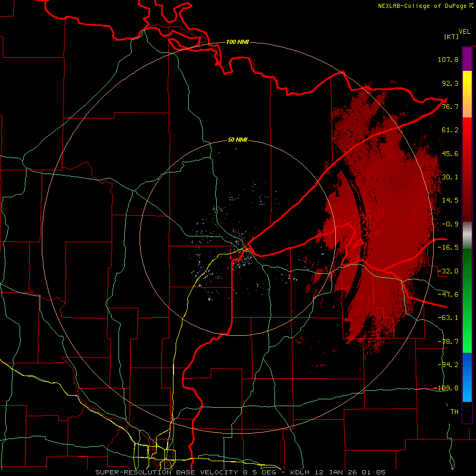Select the -63.1 legend value
476x476 pixels.
point(448,318)
